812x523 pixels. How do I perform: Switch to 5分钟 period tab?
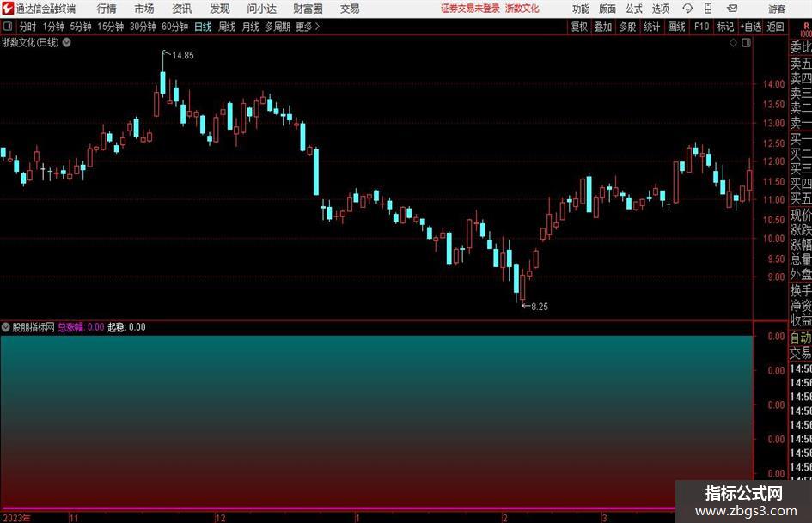pos(80,27)
